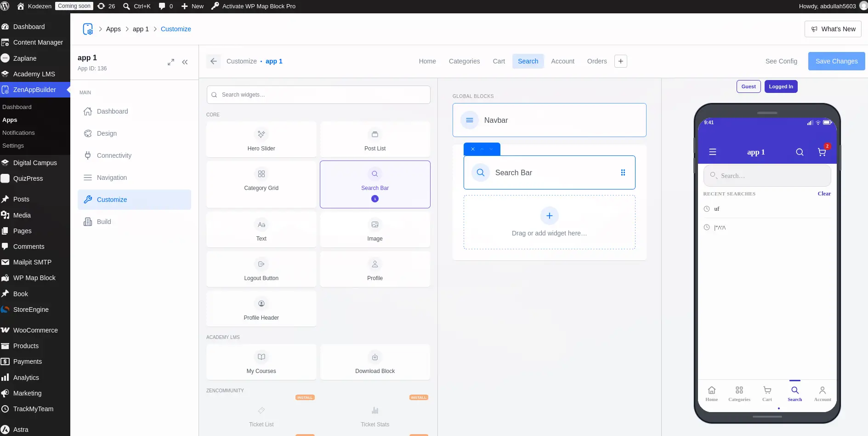
Task: Click the expand fullscreen arrows icon
Action: 171,62
